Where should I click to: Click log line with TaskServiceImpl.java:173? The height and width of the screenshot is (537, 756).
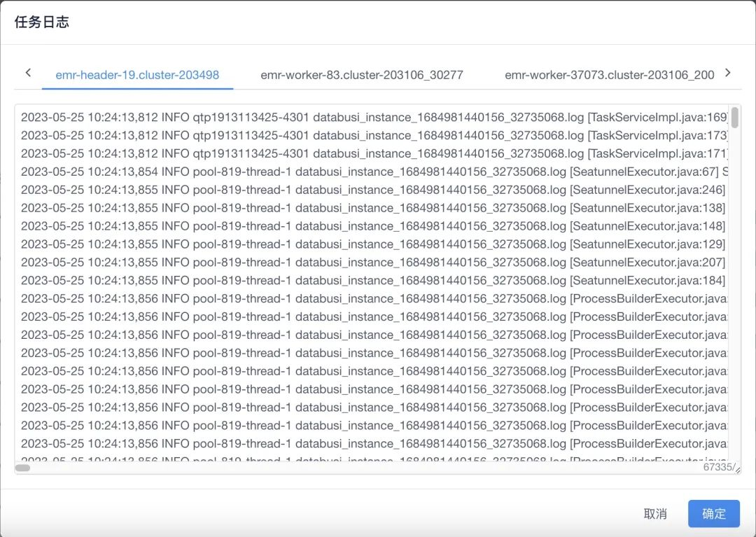[374, 135]
